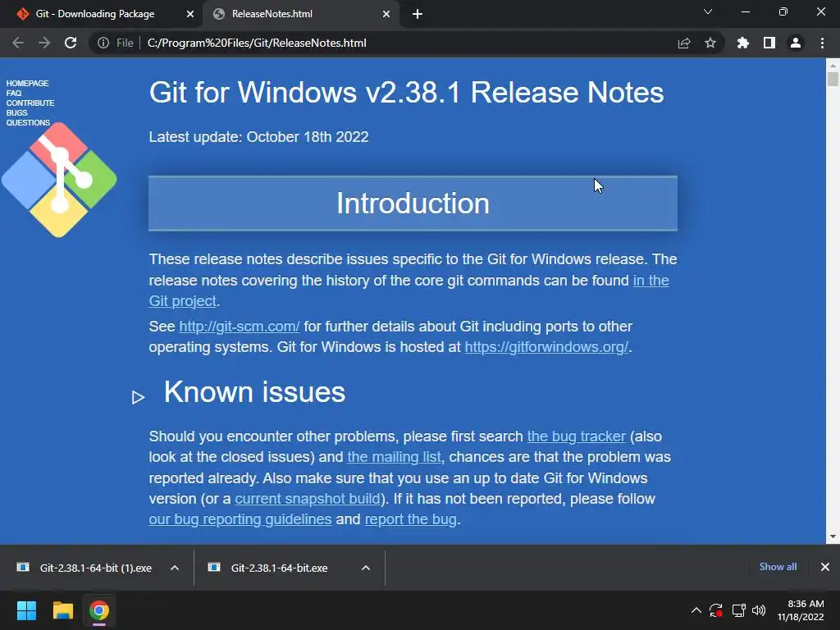
Task: Click the 'report the bug' link
Action: [x=411, y=519]
